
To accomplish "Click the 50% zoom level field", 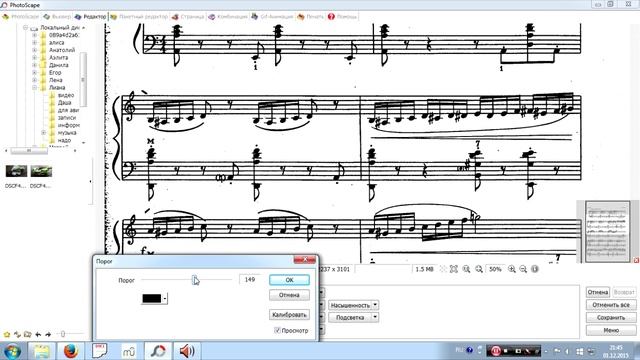I will [x=495, y=269].
